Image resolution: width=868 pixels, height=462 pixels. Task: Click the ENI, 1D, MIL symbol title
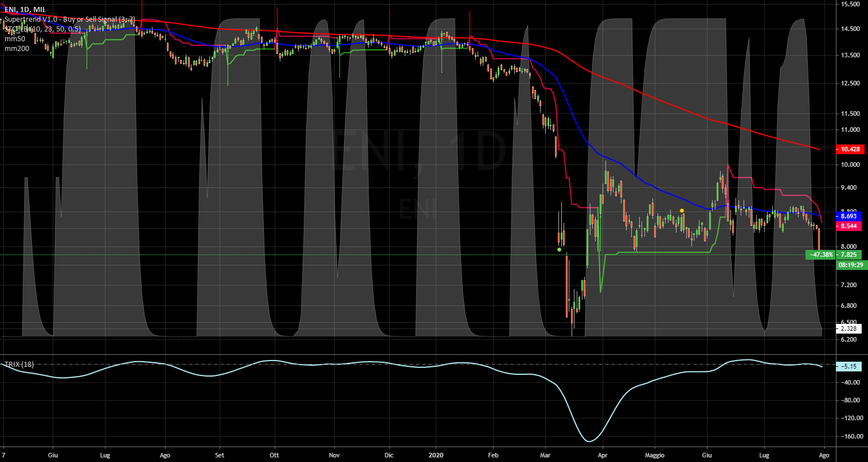26,10
